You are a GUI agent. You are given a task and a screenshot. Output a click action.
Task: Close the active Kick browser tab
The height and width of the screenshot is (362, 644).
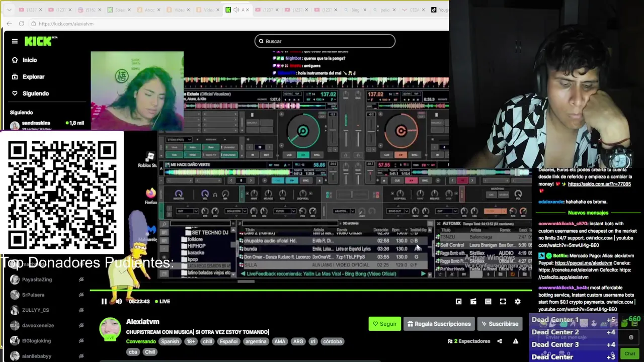click(248, 10)
